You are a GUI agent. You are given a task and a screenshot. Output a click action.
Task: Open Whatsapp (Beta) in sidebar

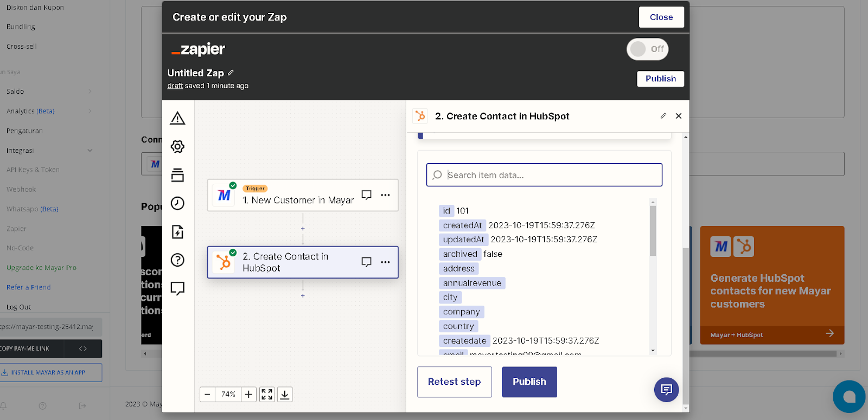point(33,209)
